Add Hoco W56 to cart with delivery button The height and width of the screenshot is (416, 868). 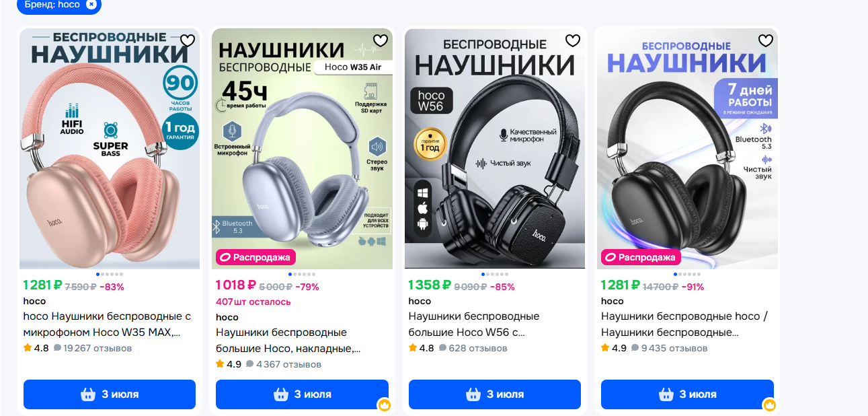(495, 394)
